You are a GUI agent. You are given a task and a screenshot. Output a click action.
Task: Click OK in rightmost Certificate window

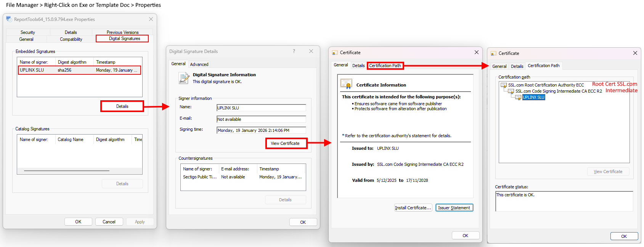(624, 236)
